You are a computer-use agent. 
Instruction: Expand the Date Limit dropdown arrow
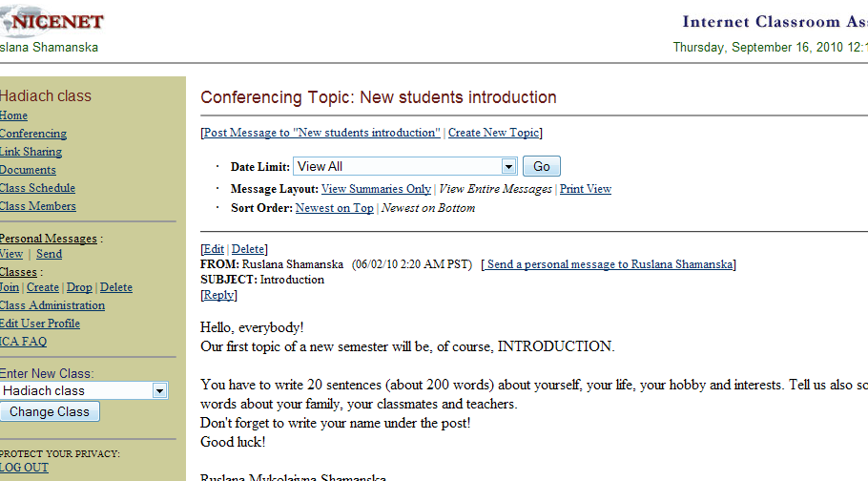coord(508,166)
